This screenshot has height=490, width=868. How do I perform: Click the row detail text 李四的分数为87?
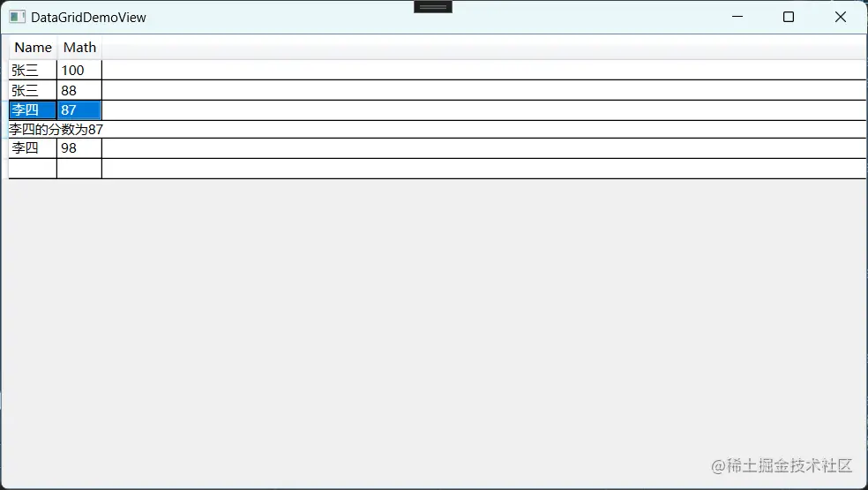[56, 130]
